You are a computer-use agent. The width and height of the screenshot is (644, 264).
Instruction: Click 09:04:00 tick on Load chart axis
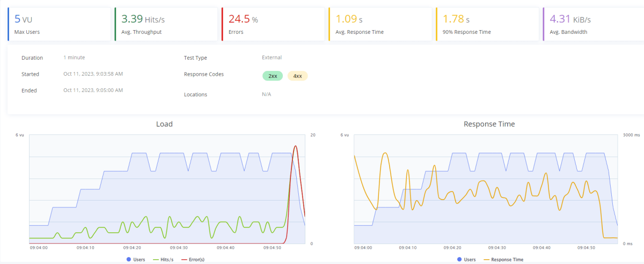pyautogui.click(x=39, y=248)
